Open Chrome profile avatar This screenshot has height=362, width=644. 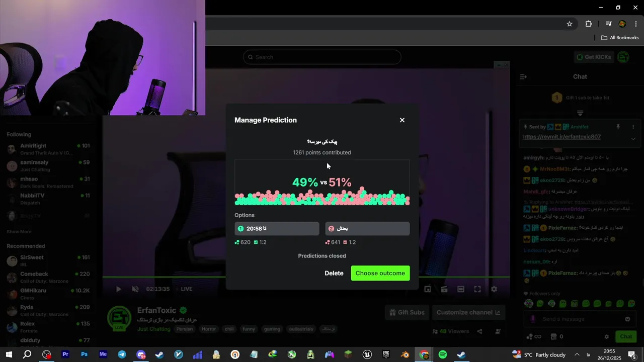(x=622, y=24)
